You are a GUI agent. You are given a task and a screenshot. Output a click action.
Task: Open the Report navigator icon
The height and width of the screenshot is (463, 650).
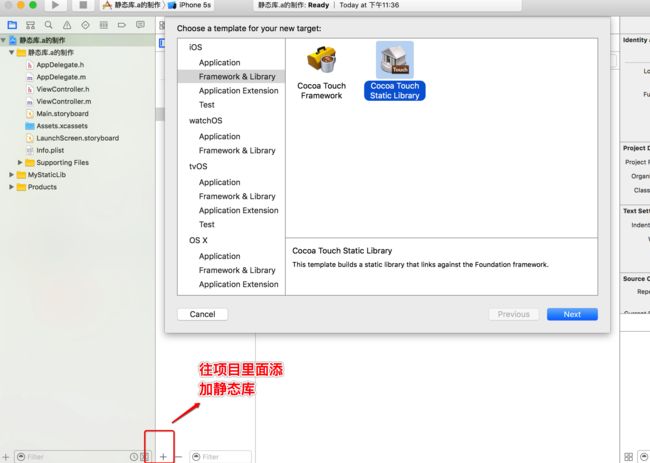pyautogui.click(x=140, y=25)
